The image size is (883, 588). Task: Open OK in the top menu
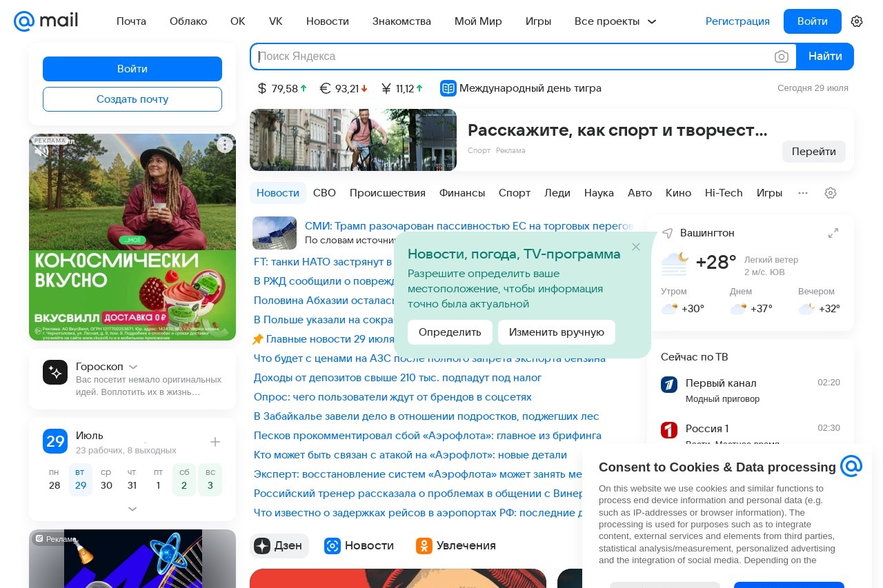pyautogui.click(x=238, y=21)
